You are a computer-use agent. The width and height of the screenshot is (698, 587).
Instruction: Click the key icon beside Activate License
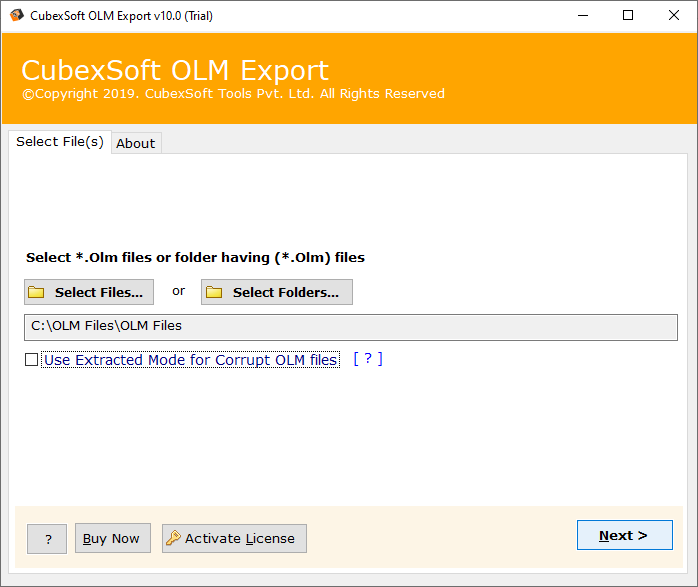[173, 538]
